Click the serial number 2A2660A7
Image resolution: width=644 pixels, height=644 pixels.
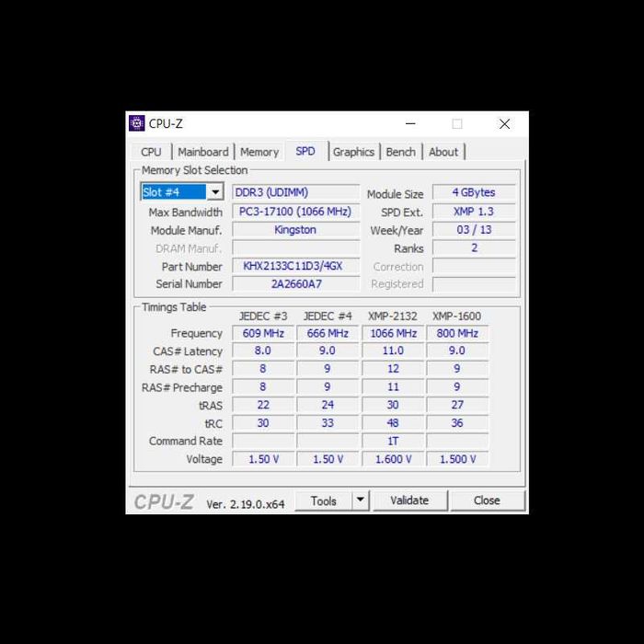pos(295,283)
